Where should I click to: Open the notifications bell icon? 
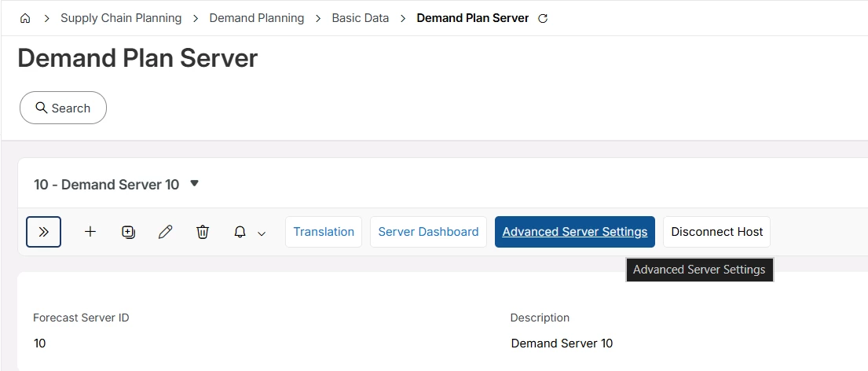pos(240,232)
